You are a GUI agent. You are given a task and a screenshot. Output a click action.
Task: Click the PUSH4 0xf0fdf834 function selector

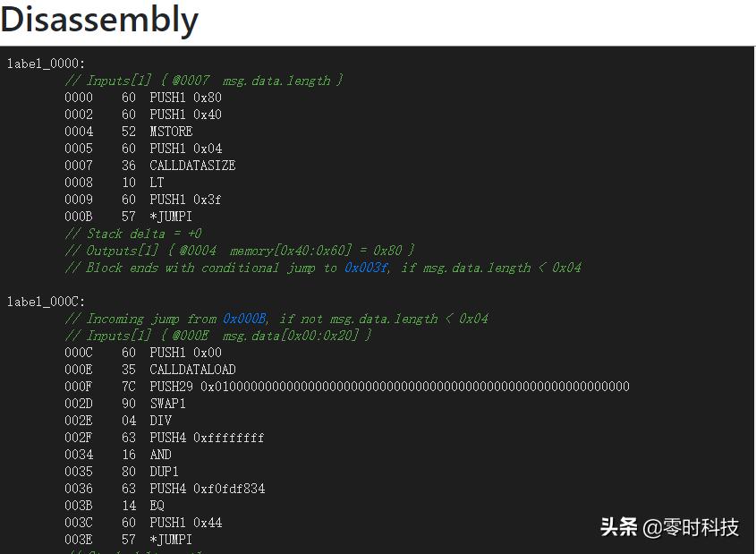pyautogui.click(x=207, y=489)
